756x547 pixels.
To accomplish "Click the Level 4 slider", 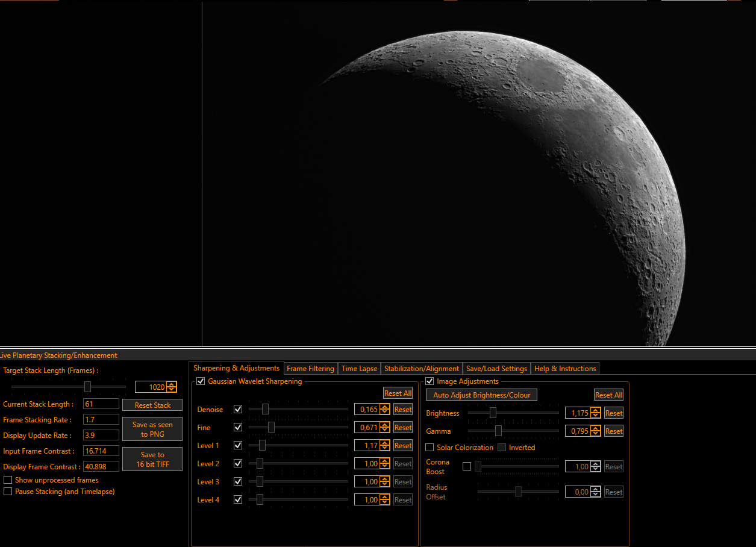I will point(298,499).
